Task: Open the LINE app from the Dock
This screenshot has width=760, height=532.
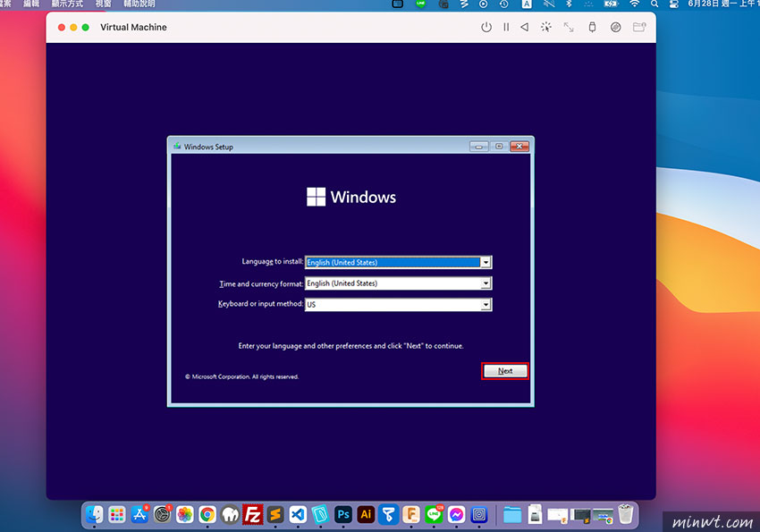Action: click(434, 514)
